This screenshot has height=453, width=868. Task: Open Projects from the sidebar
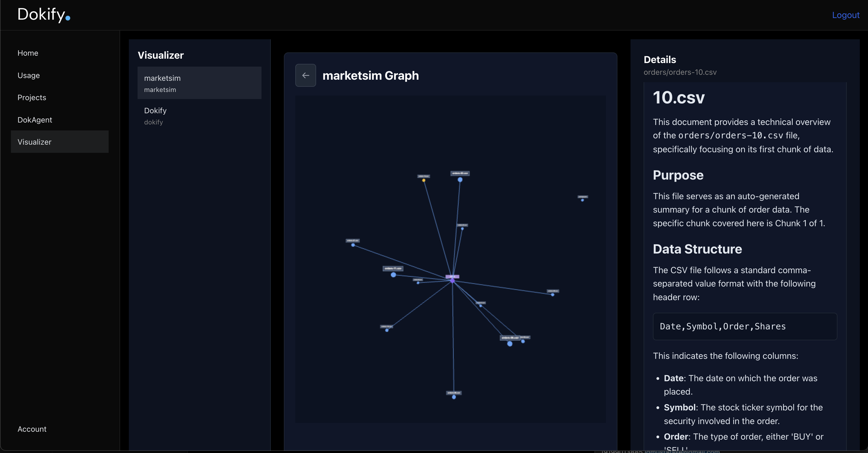(x=32, y=98)
